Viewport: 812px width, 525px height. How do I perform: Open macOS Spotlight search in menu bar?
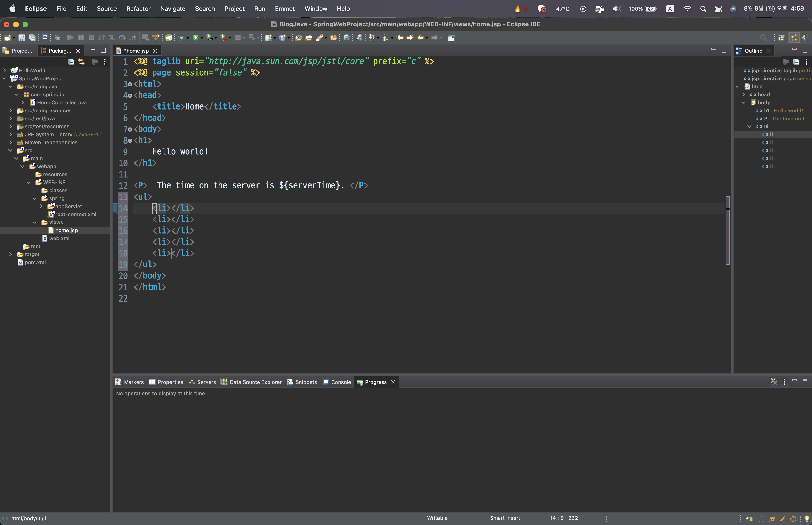703,8
